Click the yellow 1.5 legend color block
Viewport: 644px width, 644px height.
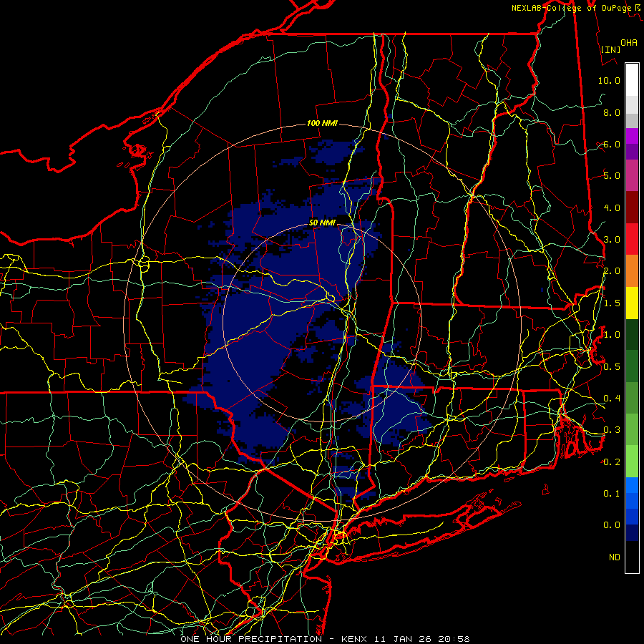(x=632, y=303)
